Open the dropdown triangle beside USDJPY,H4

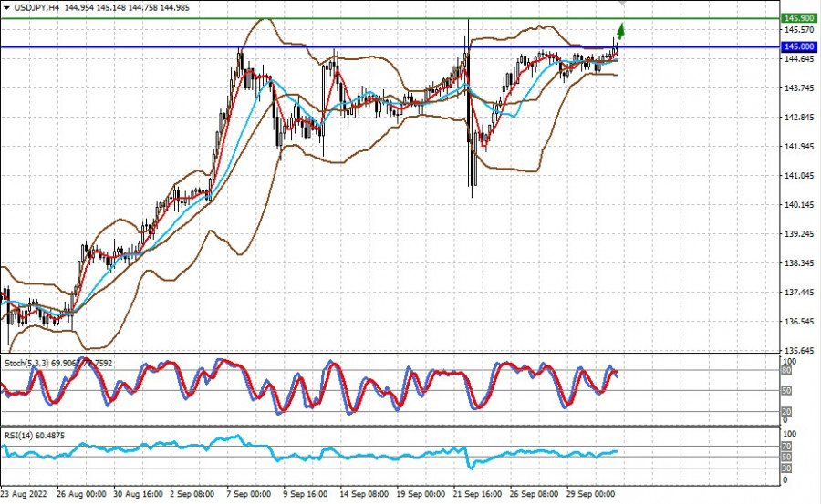[x=5, y=6]
